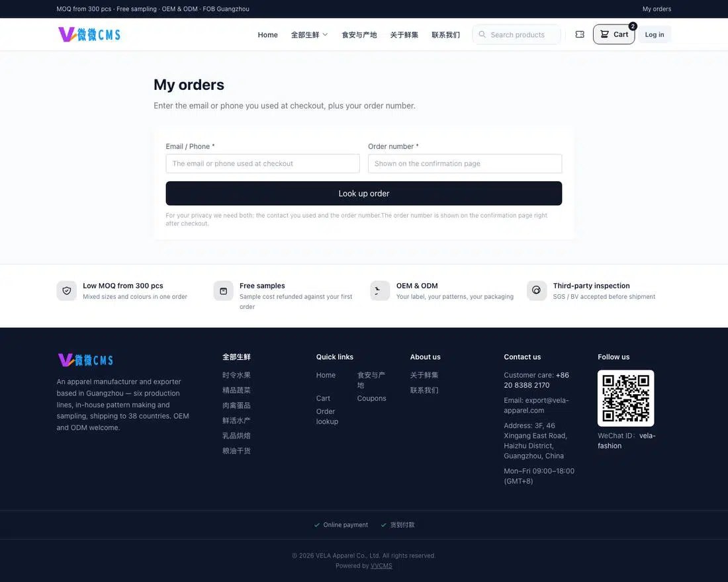
Task: Click the VVCMS powered-by link
Action: tap(381, 565)
